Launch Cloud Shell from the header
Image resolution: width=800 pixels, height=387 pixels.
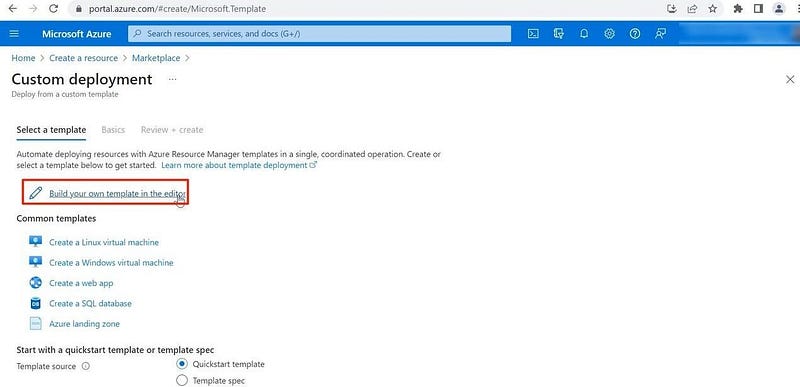click(533, 34)
